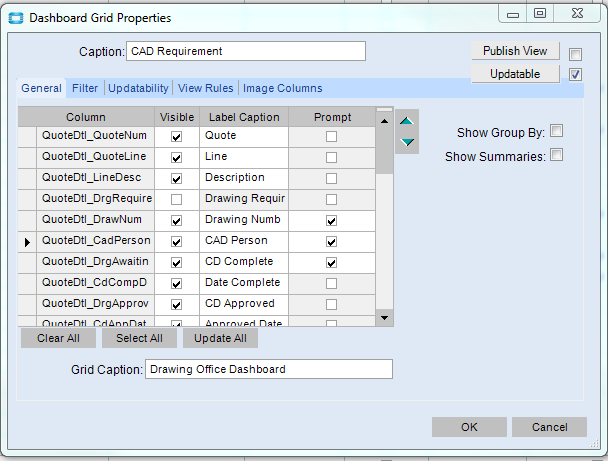This screenshot has width=608, height=461.
Task: Tick the checkbox beside Publish View
Action: (x=575, y=54)
